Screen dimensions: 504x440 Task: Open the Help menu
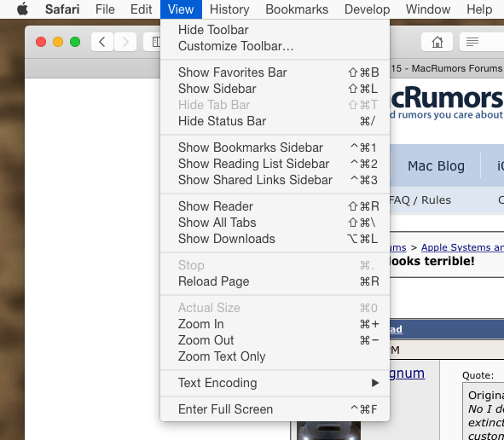click(479, 9)
